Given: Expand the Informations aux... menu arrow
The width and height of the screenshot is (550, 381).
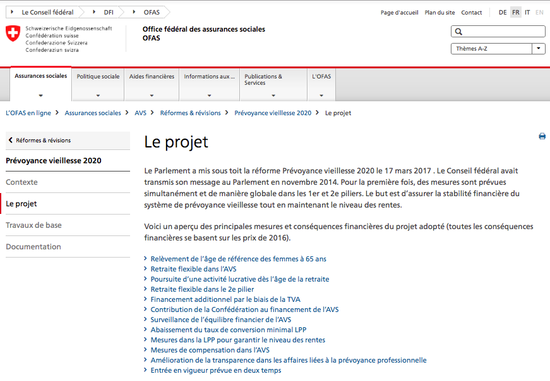Looking at the screenshot, I should click(209, 95).
